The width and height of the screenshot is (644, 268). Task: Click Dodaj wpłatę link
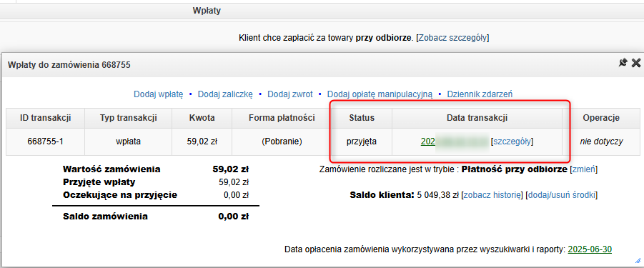pyautogui.click(x=158, y=94)
